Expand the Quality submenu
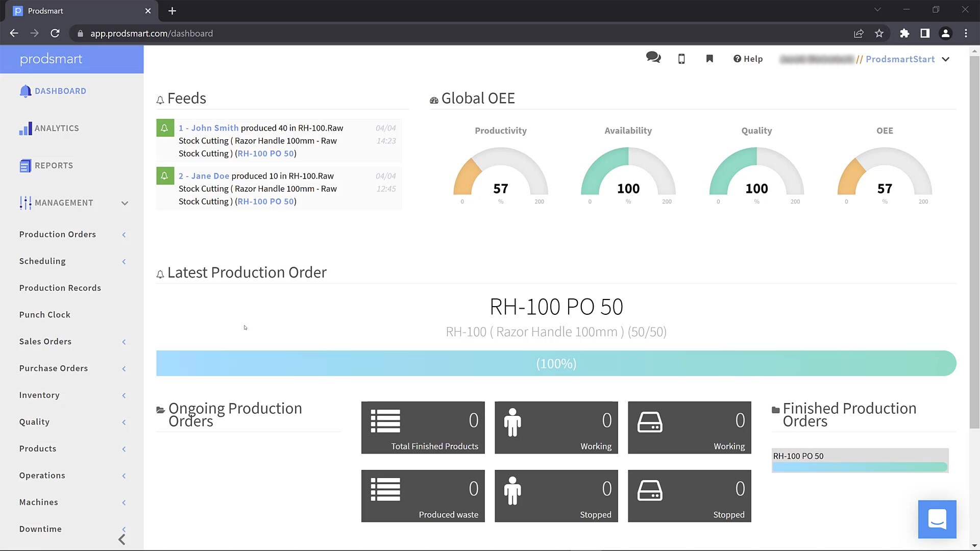Image resolution: width=980 pixels, height=551 pixels. [124, 422]
